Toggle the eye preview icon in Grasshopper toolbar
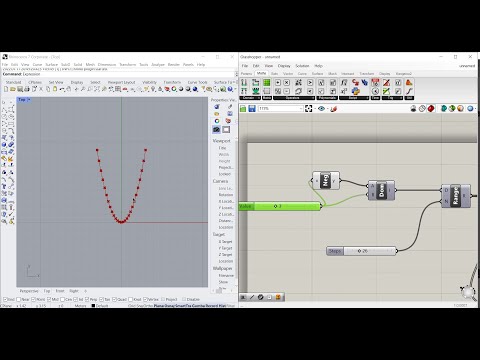Screen dimensions: 480x360 coord(321,109)
